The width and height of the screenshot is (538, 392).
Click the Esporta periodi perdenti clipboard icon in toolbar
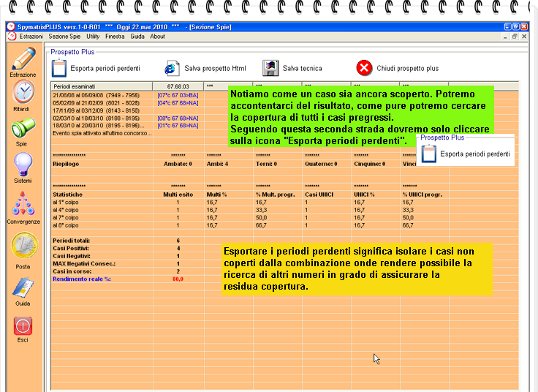(59, 68)
